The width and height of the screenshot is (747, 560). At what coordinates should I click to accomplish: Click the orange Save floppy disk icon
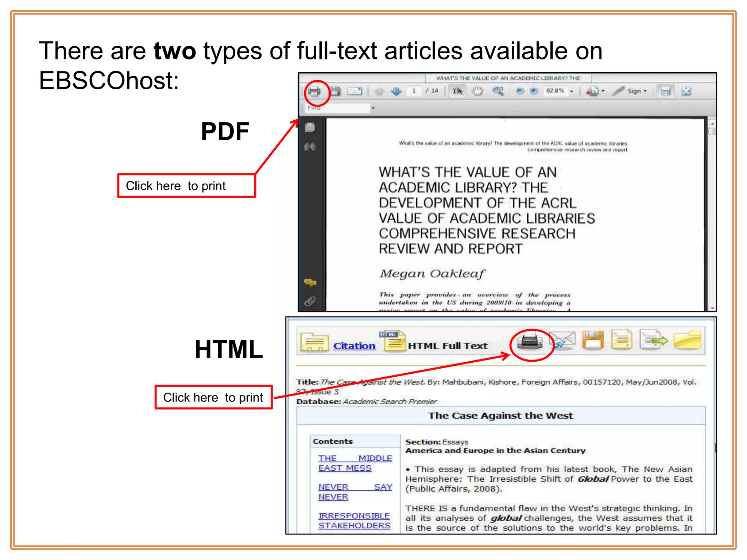coord(593,341)
